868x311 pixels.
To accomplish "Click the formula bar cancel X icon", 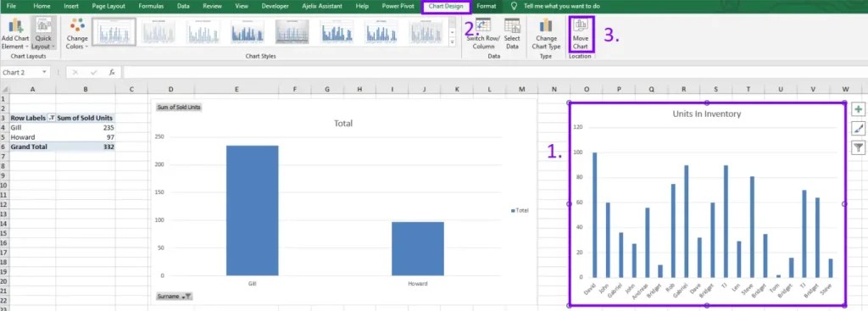I will tap(75, 73).
